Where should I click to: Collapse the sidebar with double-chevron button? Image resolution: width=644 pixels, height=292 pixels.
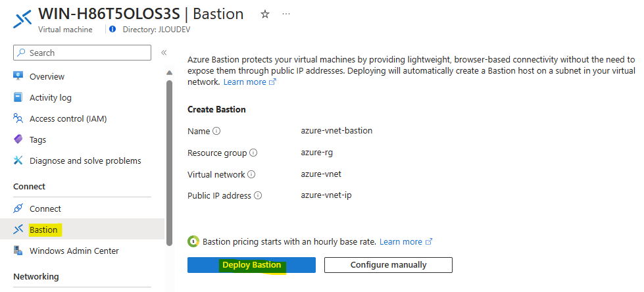point(163,53)
